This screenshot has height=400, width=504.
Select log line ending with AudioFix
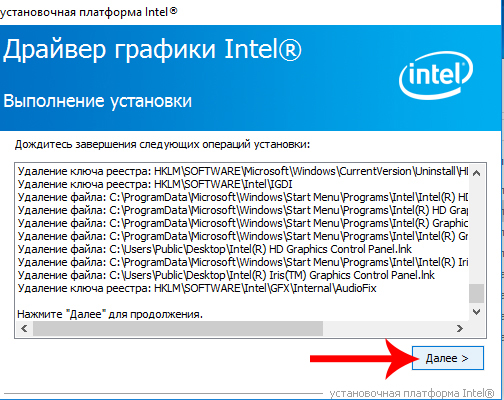coord(197,288)
